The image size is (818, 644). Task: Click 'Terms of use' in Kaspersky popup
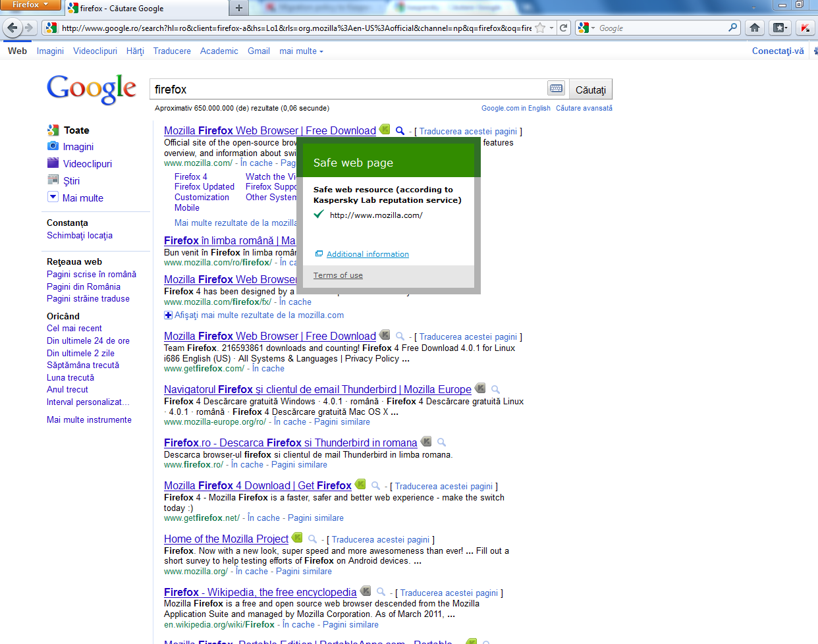click(338, 275)
